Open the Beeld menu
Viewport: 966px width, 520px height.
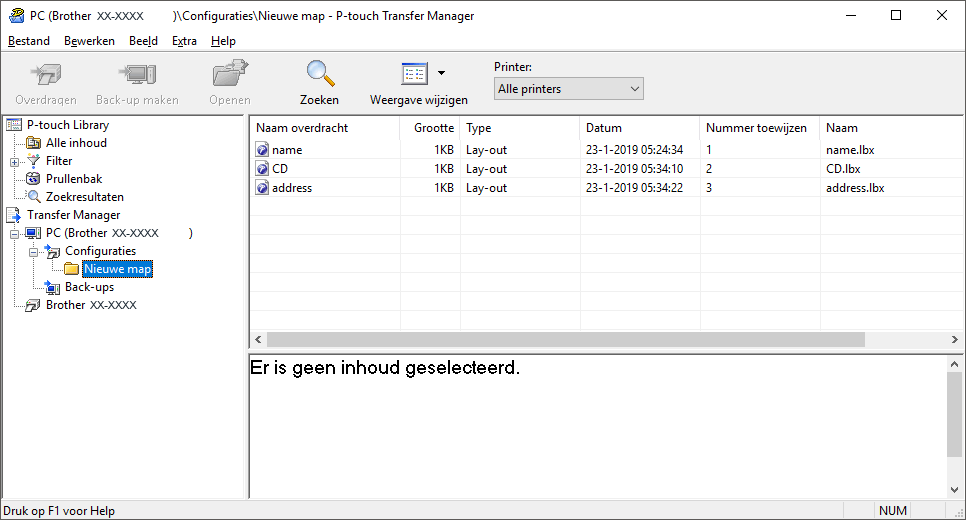(144, 41)
